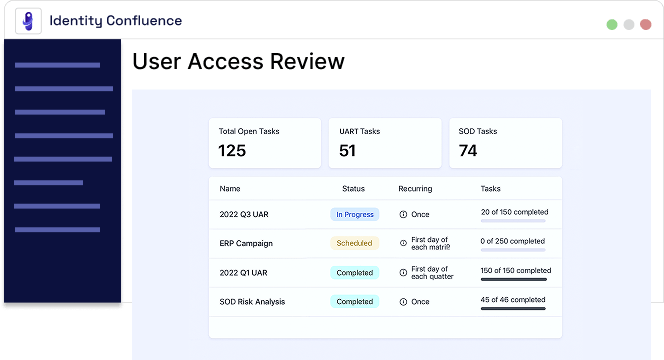Select the In Progress status badge

tap(354, 214)
